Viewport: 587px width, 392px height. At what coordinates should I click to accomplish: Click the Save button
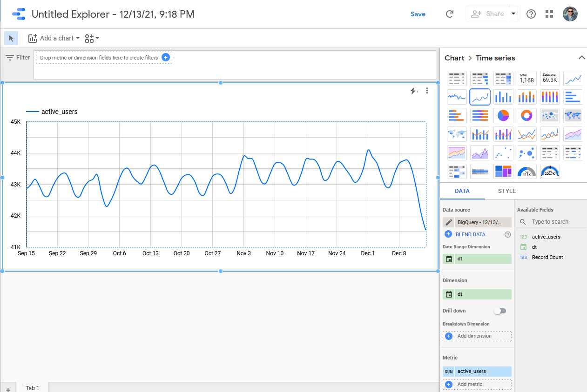pos(418,14)
